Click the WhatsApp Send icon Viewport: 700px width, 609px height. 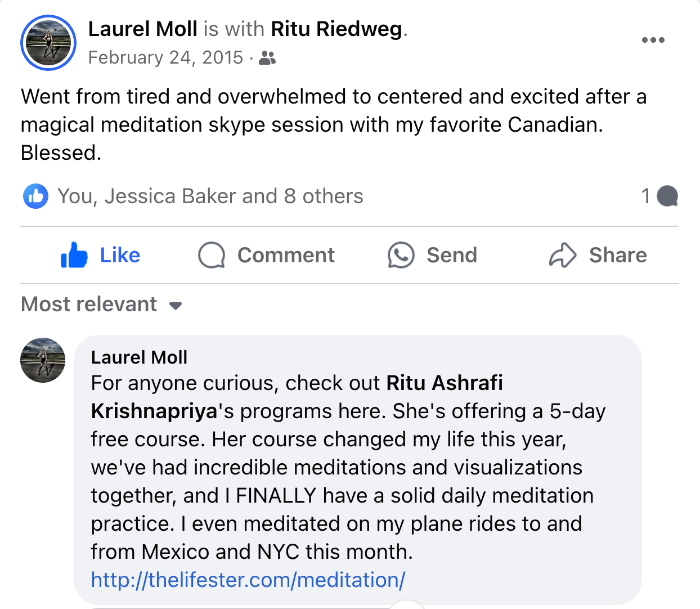pos(401,256)
